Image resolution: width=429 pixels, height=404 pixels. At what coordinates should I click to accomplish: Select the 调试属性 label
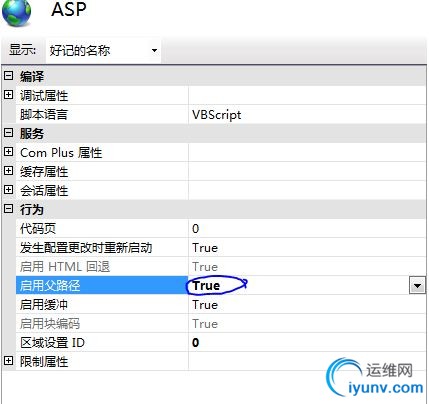point(44,95)
